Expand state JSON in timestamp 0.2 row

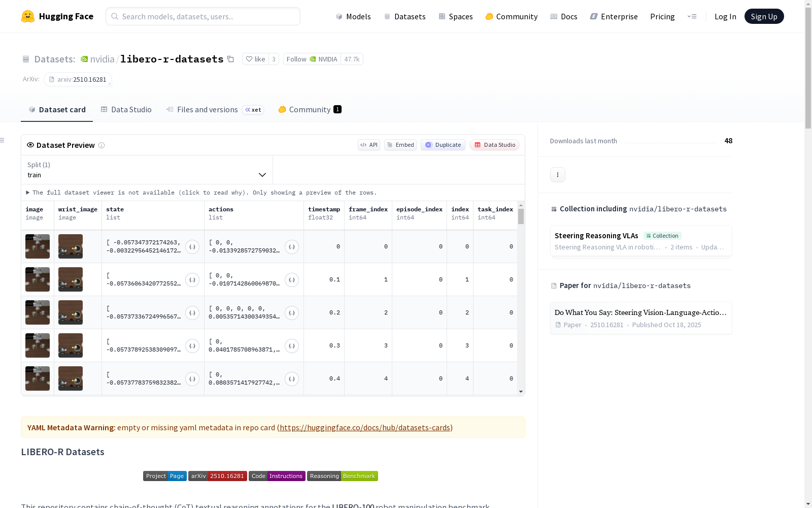(x=192, y=313)
